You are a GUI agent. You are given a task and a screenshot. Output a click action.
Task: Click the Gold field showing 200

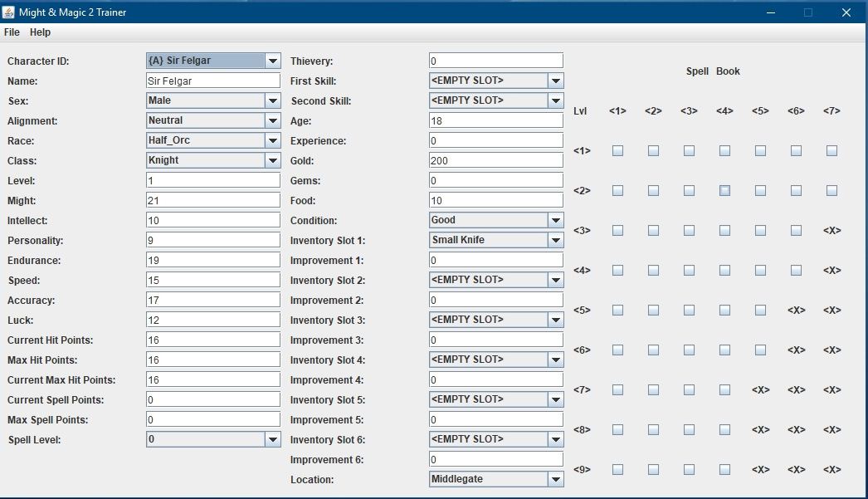tap(496, 160)
